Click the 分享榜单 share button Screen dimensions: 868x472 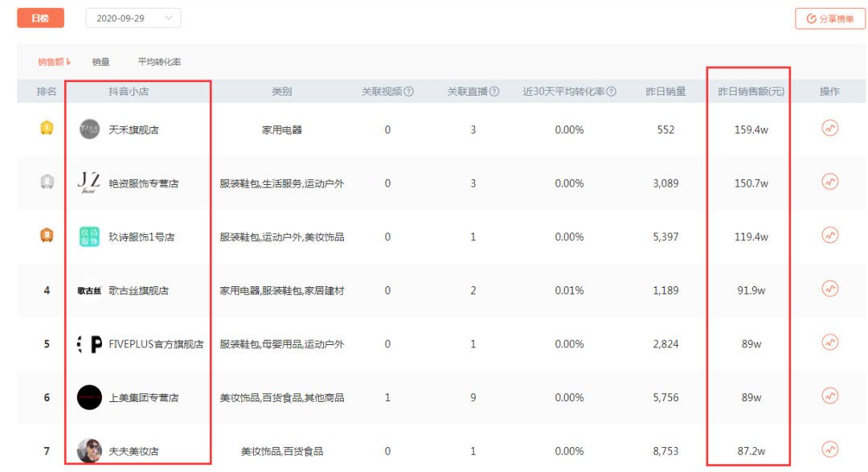(x=829, y=18)
